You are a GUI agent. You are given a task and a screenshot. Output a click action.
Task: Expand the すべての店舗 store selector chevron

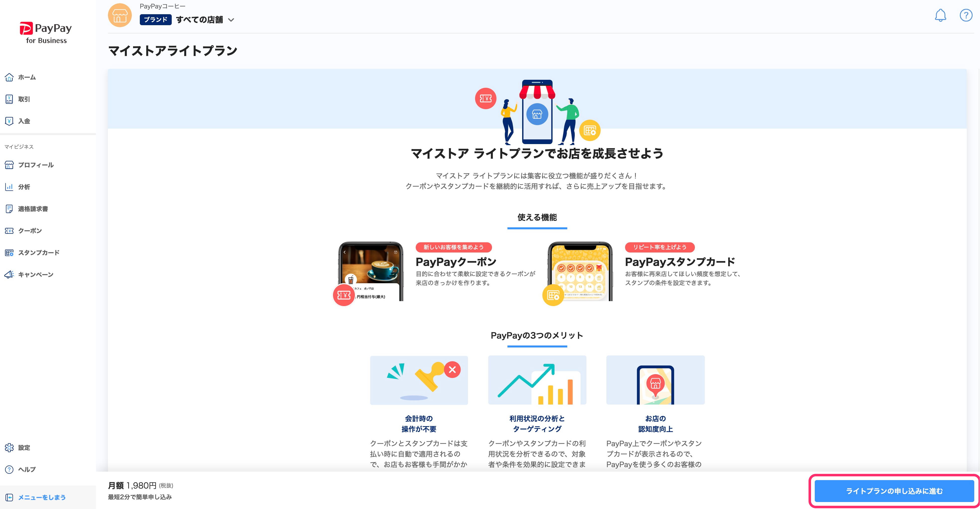pos(231,20)
